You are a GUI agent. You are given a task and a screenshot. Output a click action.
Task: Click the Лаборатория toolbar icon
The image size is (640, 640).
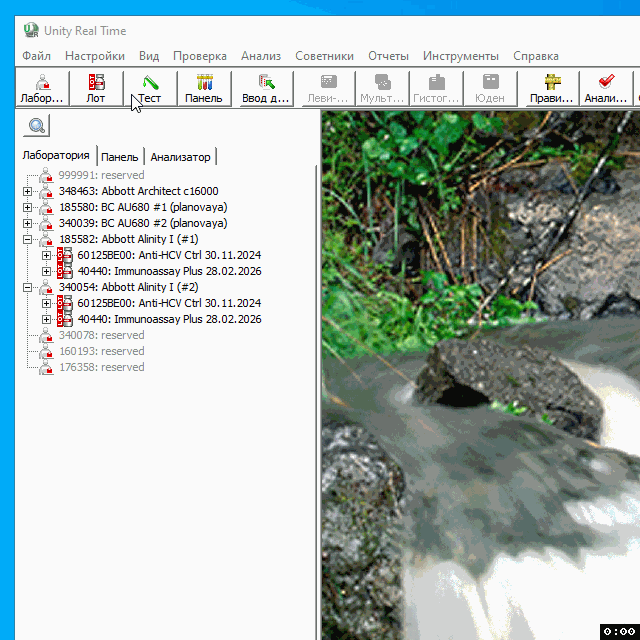(42, 88)
